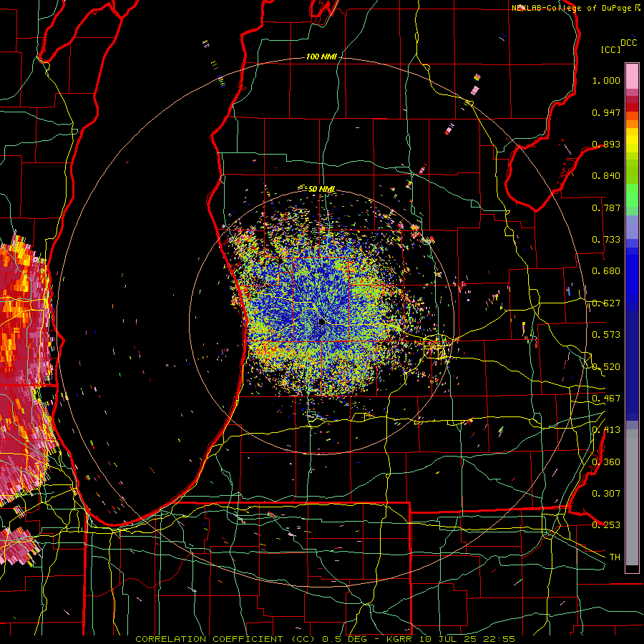Pick the yellow band on the color bar
Viewport: 644px width, 644px height.
[632, 140]
